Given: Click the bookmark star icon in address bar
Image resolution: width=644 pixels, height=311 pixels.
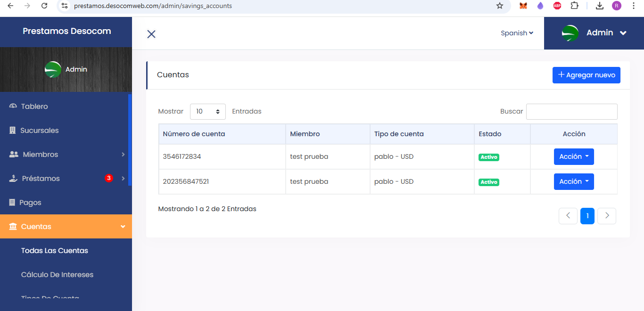Looking at the screenshot, I should click(x=500, y=6).
